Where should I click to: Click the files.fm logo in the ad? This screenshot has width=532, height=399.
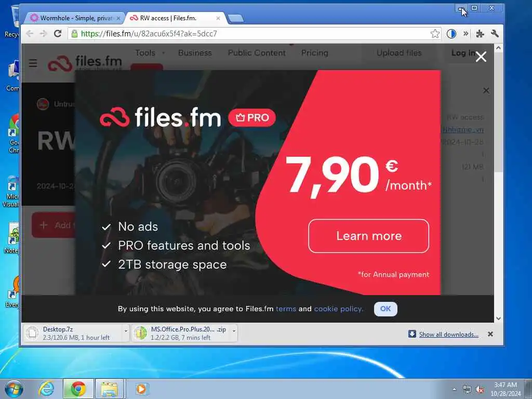point(160,117)
